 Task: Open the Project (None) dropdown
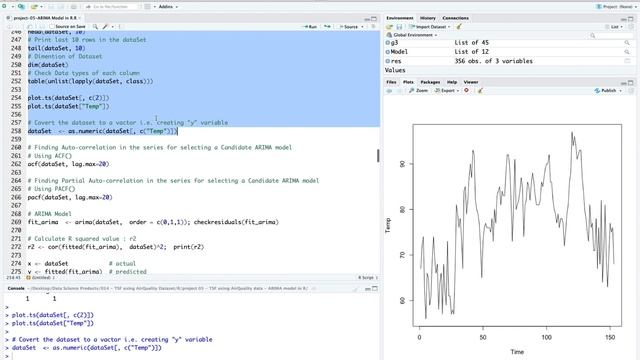[x=616, y=7]
